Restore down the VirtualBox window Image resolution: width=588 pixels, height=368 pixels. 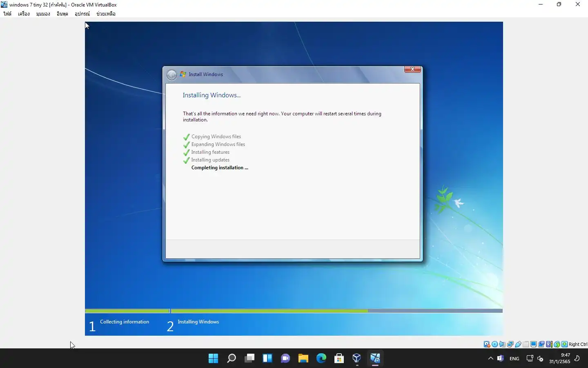559,4
